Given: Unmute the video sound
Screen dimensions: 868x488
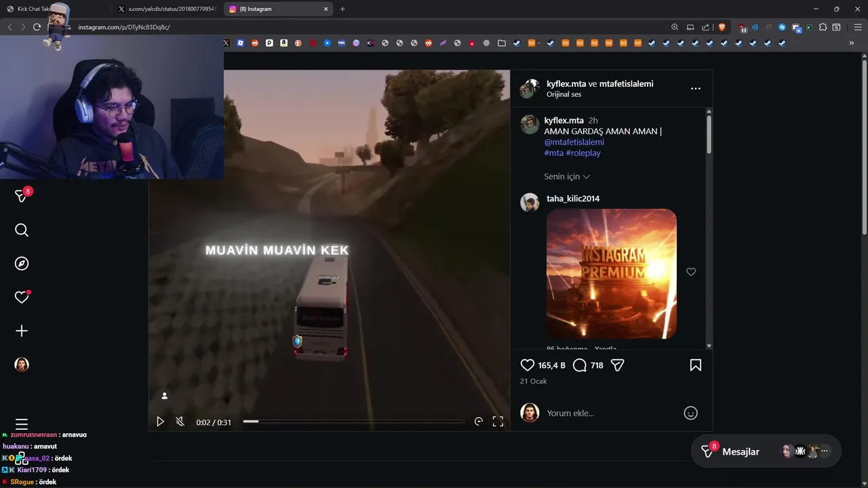Looking at the screenshot, I should click(x=180, y=422).
